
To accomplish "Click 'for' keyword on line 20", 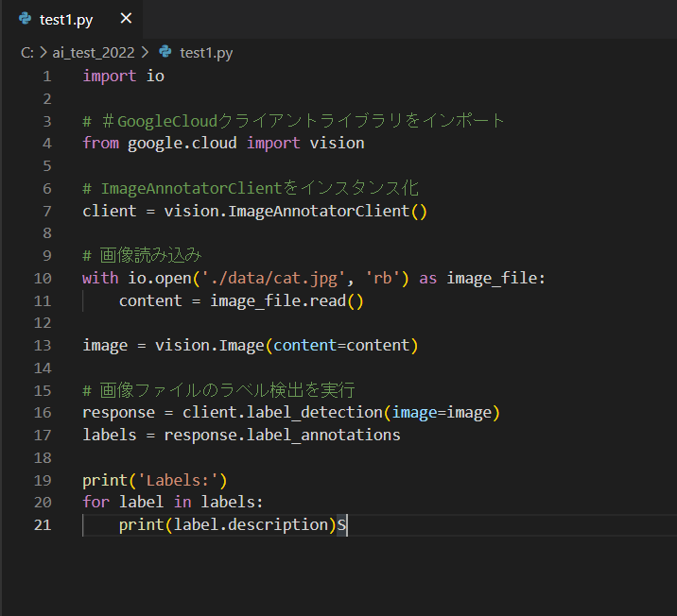I will point(95,502).
